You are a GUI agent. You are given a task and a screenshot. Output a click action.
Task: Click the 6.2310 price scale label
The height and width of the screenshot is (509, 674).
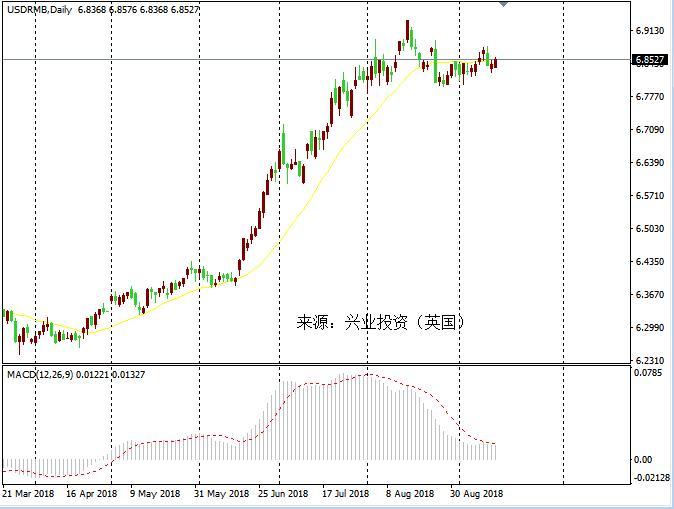649,360
